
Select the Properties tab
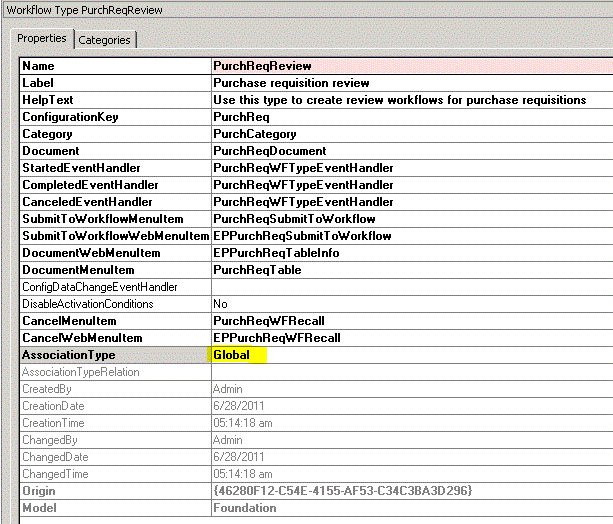(42, 38)
